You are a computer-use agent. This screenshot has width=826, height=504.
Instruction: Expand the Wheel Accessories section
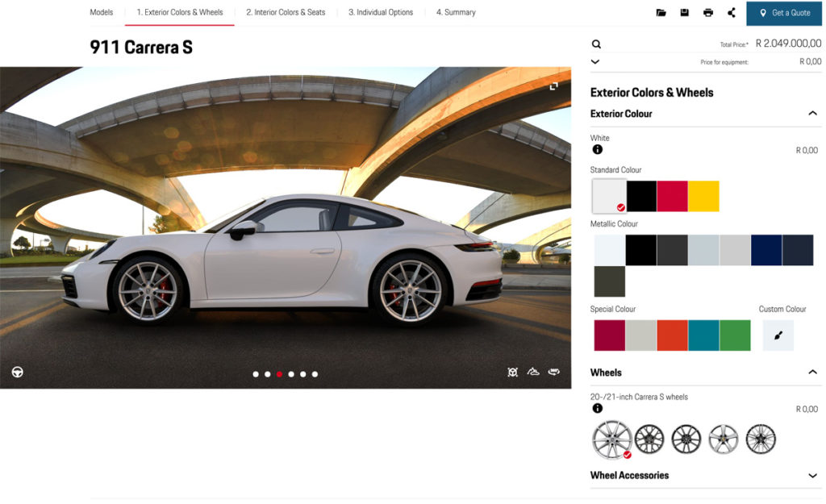(x=813, y=476)
